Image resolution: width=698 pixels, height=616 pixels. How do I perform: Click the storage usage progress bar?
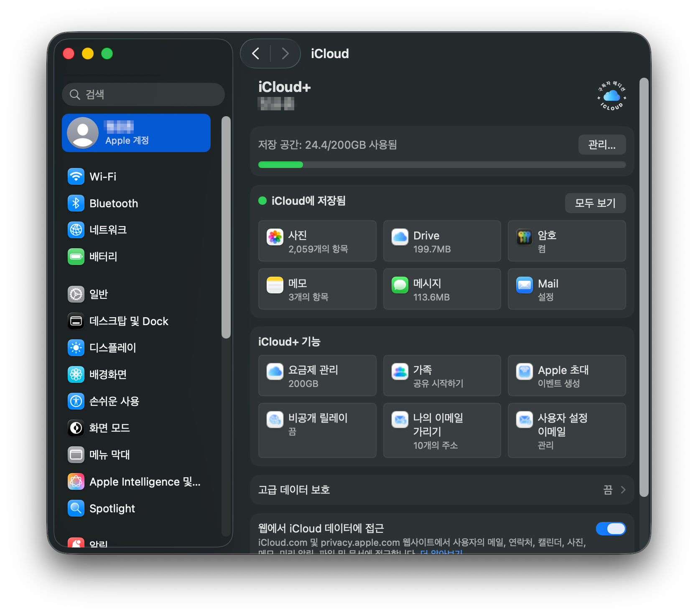coord(442,165)
